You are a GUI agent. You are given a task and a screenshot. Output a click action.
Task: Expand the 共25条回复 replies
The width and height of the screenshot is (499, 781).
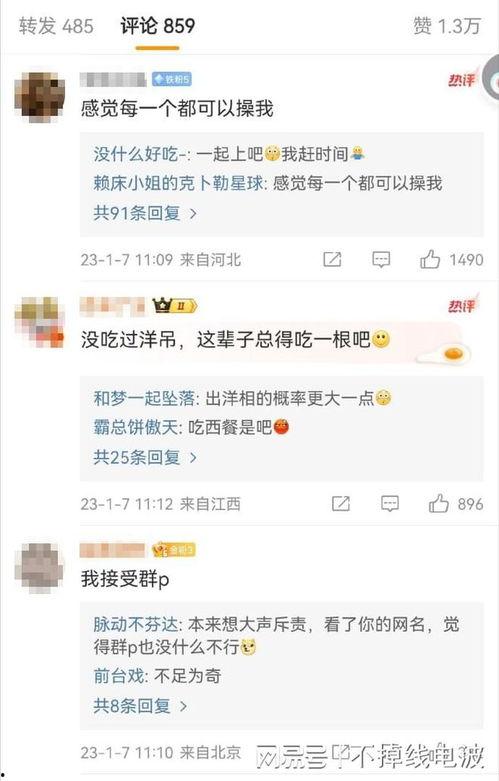pos(145,457)
